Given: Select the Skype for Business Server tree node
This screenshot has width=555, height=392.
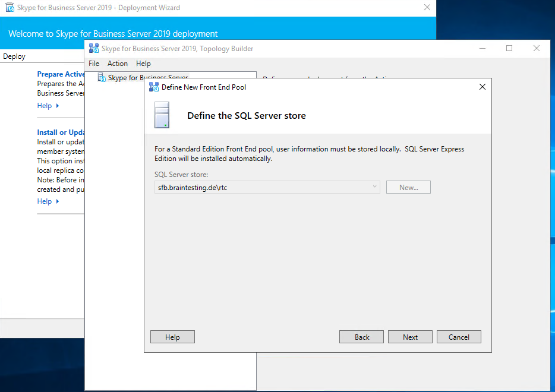Looking at the screenshot, I should coord(147,78).
